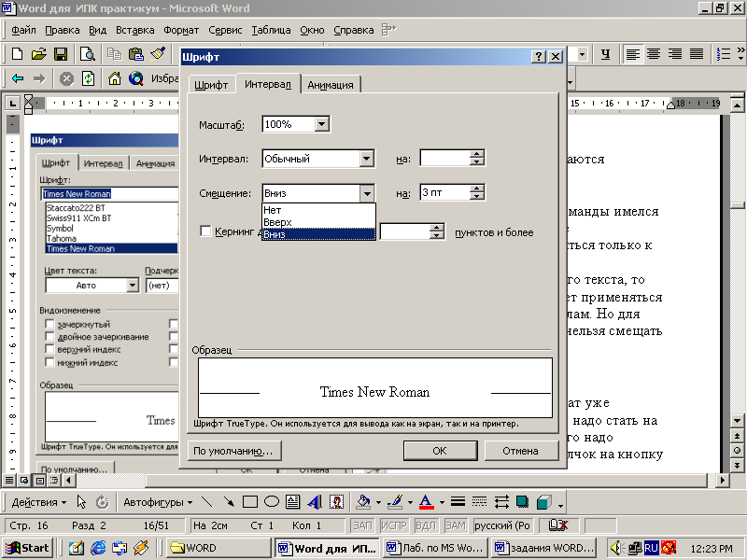
Task: Click the Paste clipboard icon
Action: tap(135, 54)
